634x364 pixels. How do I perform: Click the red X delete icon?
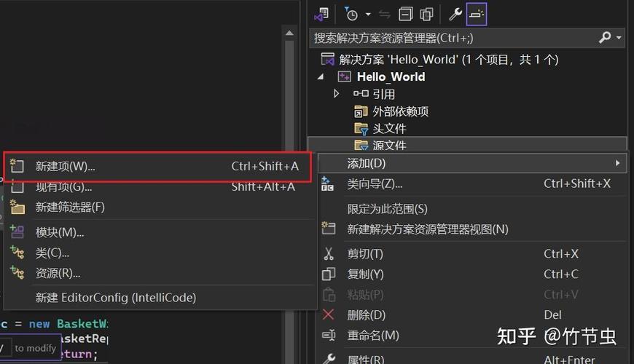click(x=329, y=314)
